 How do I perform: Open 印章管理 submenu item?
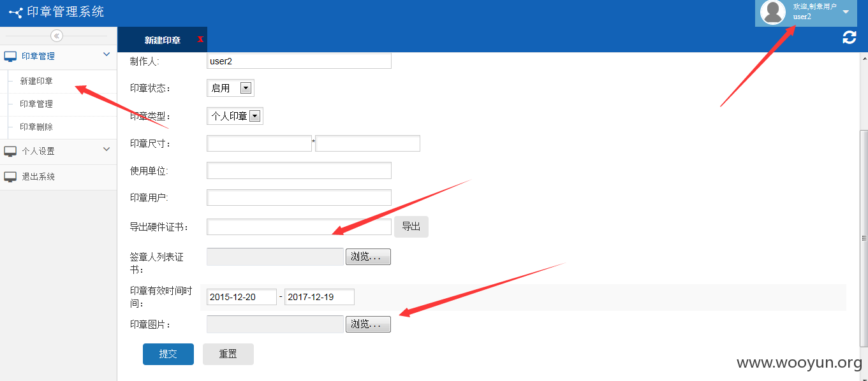click(x=36, y=104)
